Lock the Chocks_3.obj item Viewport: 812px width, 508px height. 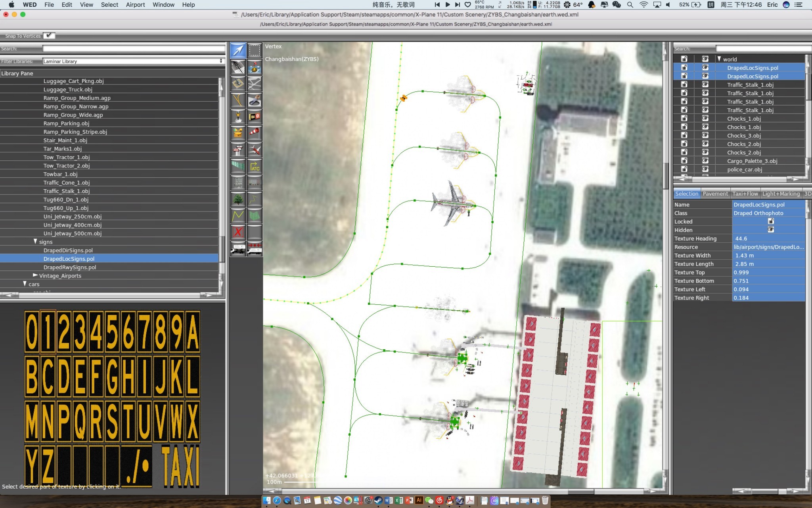684,135
